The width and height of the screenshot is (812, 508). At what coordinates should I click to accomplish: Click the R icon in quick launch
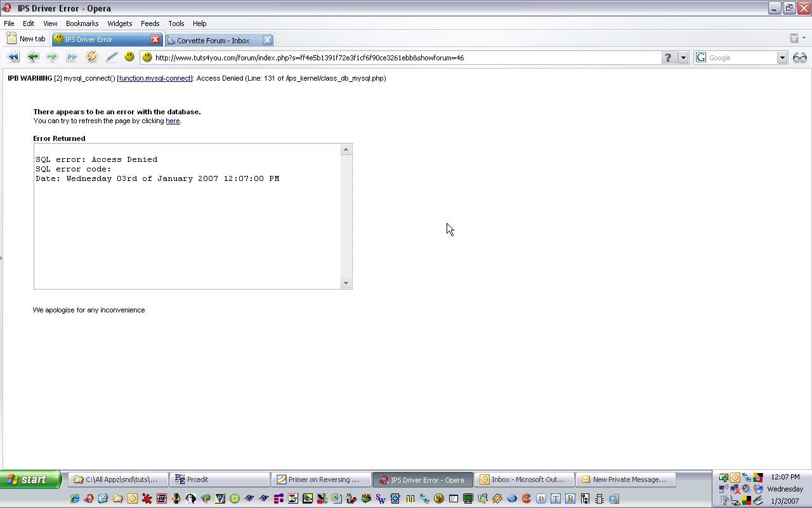pos(570,499)
